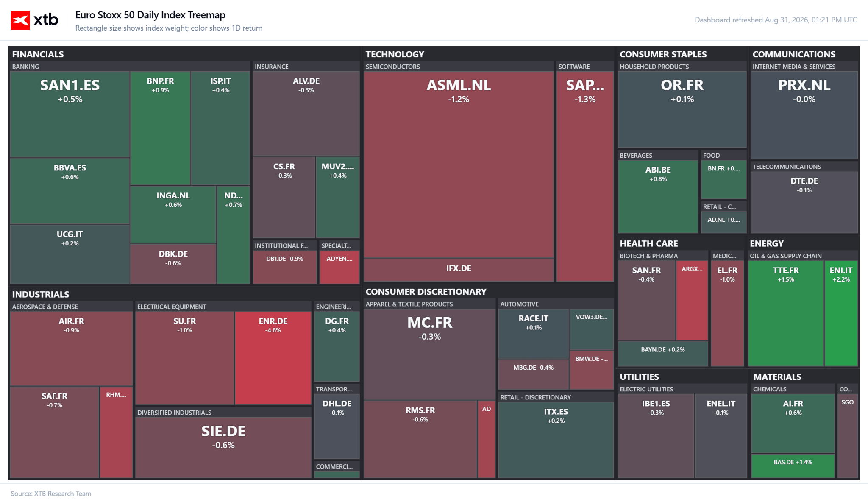The height and width of the screenshot is (502, 868).
Task: Click the BAS.DE chemicals tile
Action: tap(793, 466)
